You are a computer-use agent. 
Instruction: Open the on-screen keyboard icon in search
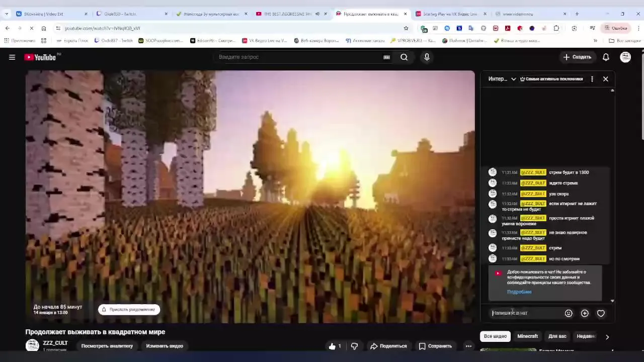386,57
